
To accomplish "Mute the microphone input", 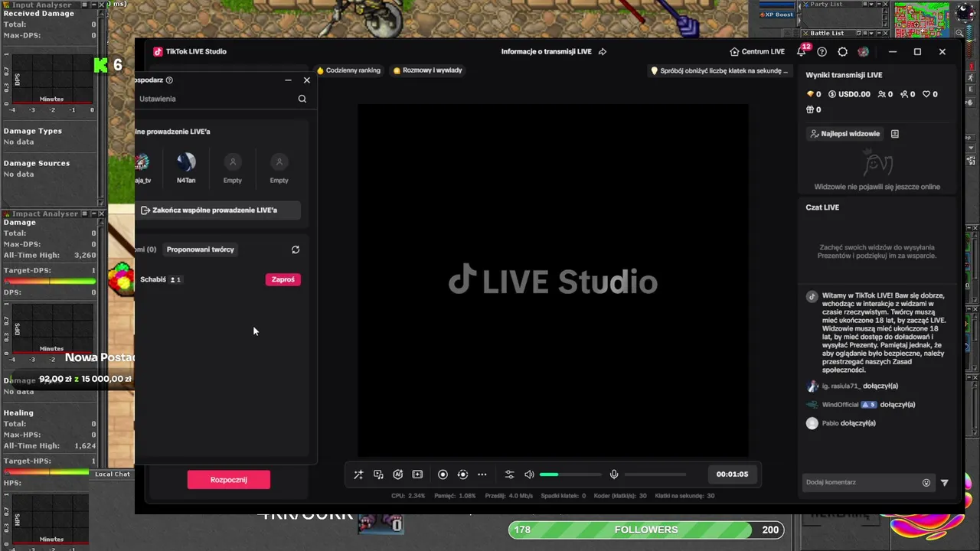I will (614, 474).
